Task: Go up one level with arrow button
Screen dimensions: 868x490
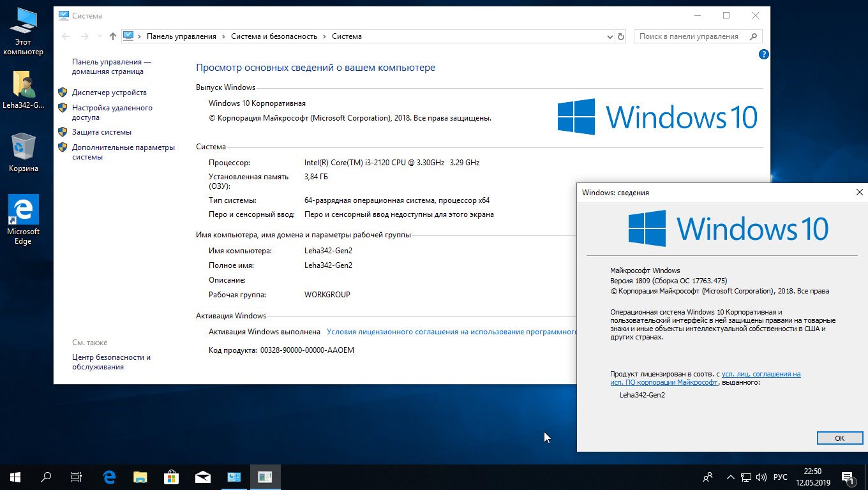Action: tap(113, 36)
